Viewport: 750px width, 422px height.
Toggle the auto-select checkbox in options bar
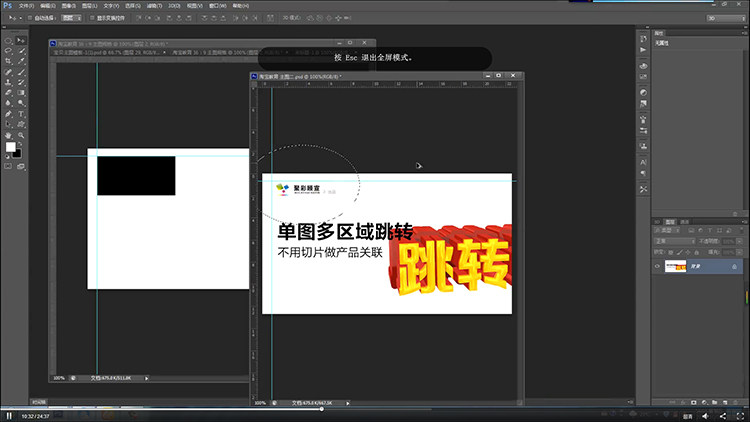[30, 18]
